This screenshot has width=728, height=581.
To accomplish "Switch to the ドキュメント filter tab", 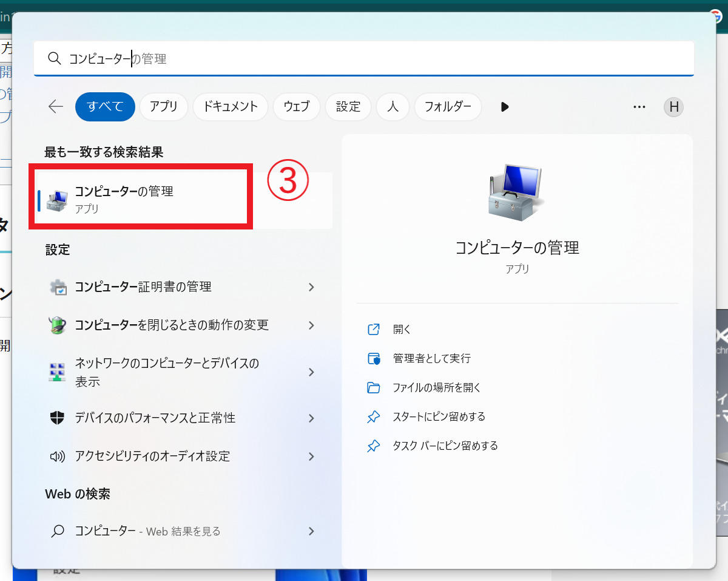I will (x=231, y=107).
